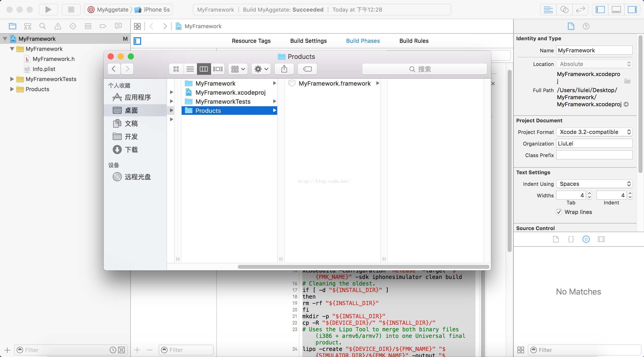Show the Quick Help inspector
644x357 pixels.
coord(586,26)
